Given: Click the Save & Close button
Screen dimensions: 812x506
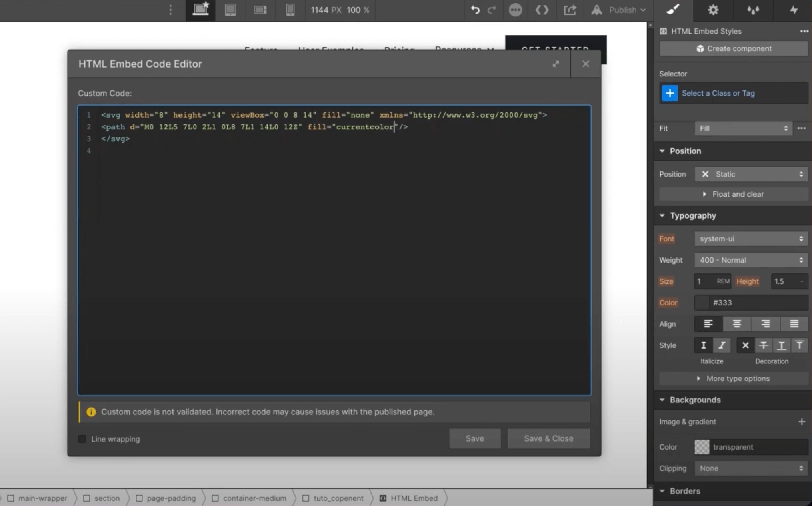Looking at the screenshot, I should [548, 438].
